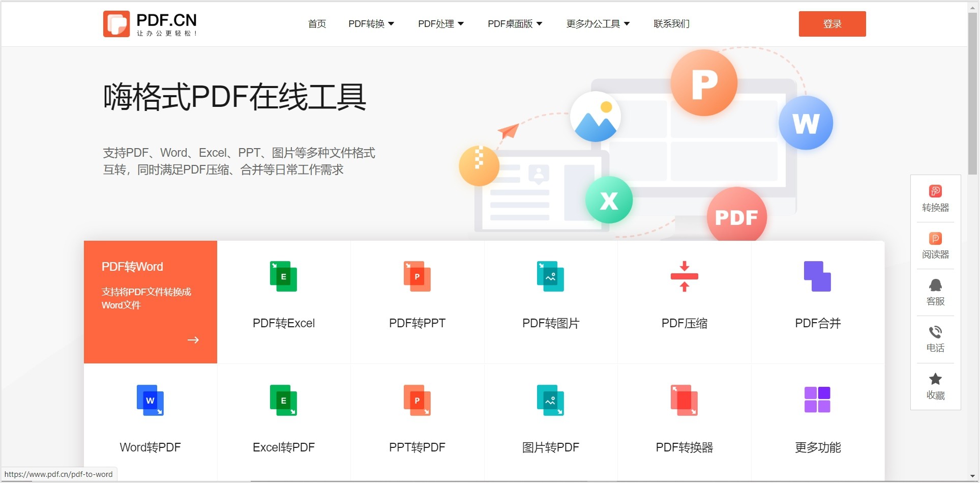Open the PPT转PDF tool icon
The width and height of the screenshot is (980, 483).
click(x=417, y=400)
